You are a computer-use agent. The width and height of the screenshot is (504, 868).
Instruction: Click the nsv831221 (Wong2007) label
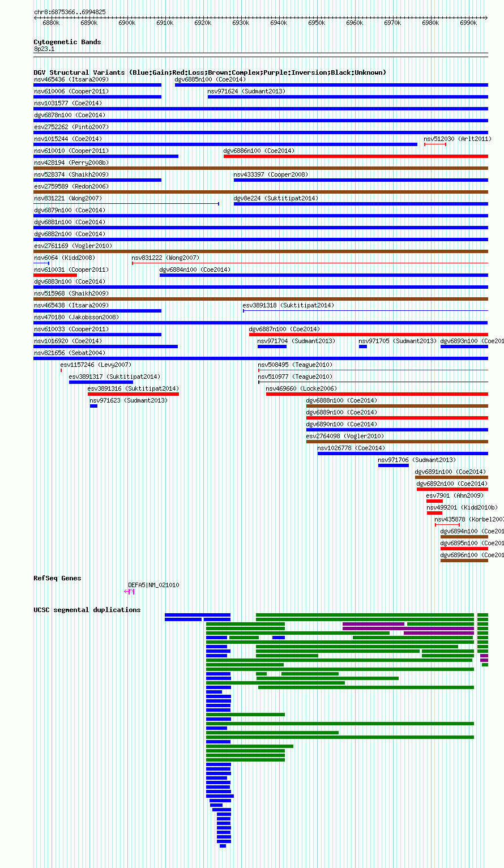(68, 198)
